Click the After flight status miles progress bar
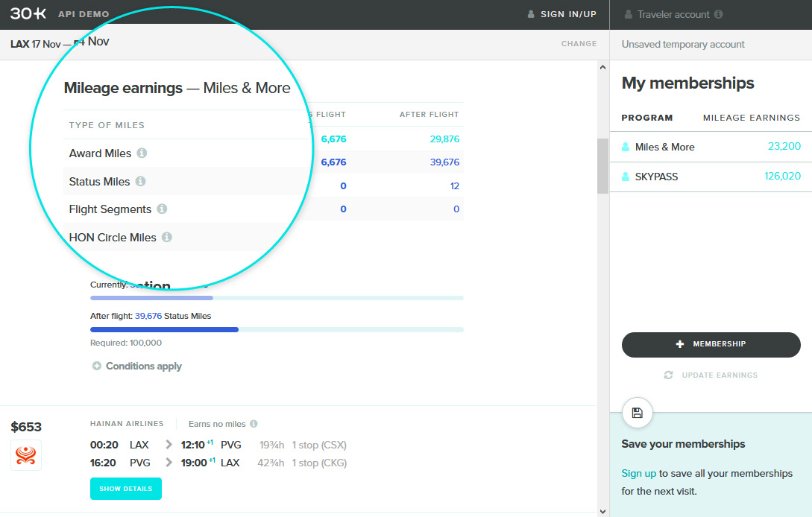812x517 pixels. (x=277, y=329)
